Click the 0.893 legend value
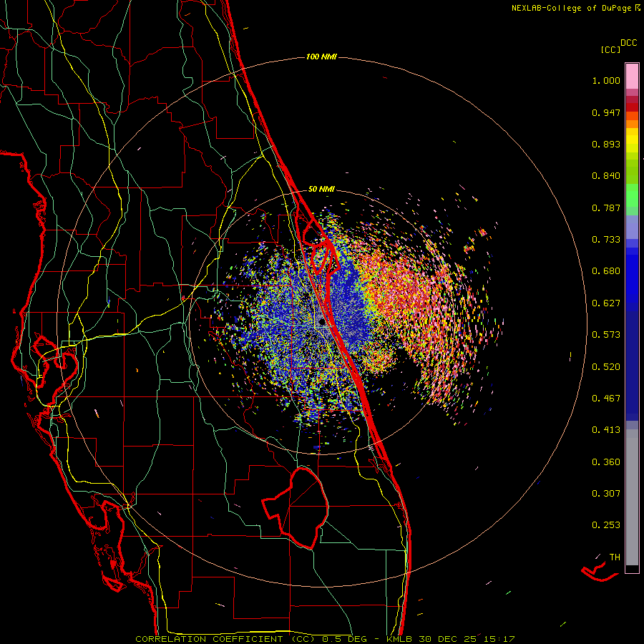The height and width of the screenshot is (644, 644). 606,144
